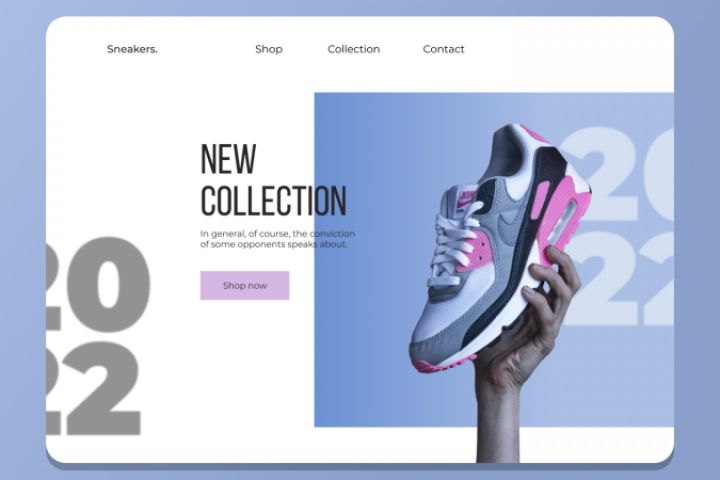Select the word NEW in the headline

tap(228, 158)
